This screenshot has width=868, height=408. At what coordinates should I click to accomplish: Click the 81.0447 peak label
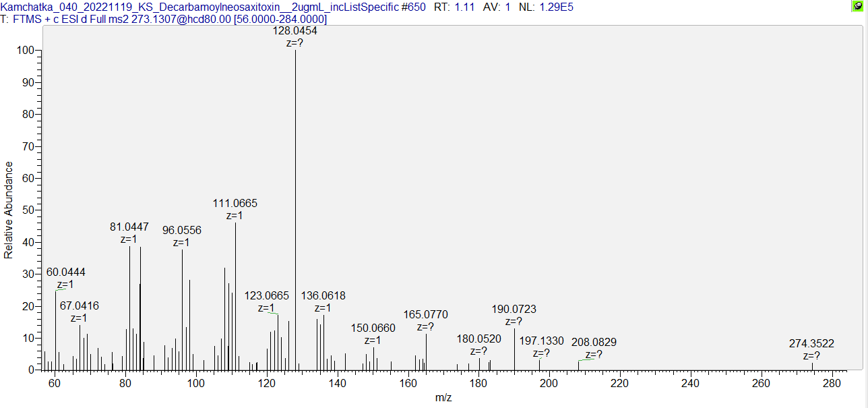129,227
